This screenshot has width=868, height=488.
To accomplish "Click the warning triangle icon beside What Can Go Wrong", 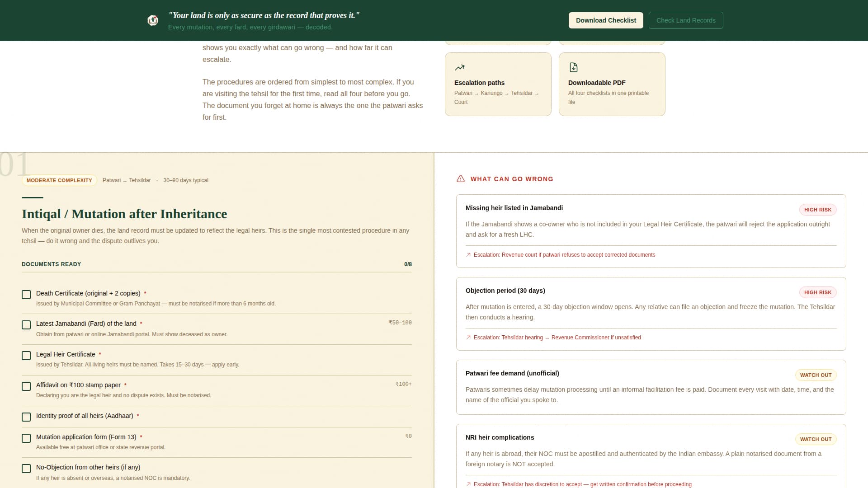I will coord(461,179).
